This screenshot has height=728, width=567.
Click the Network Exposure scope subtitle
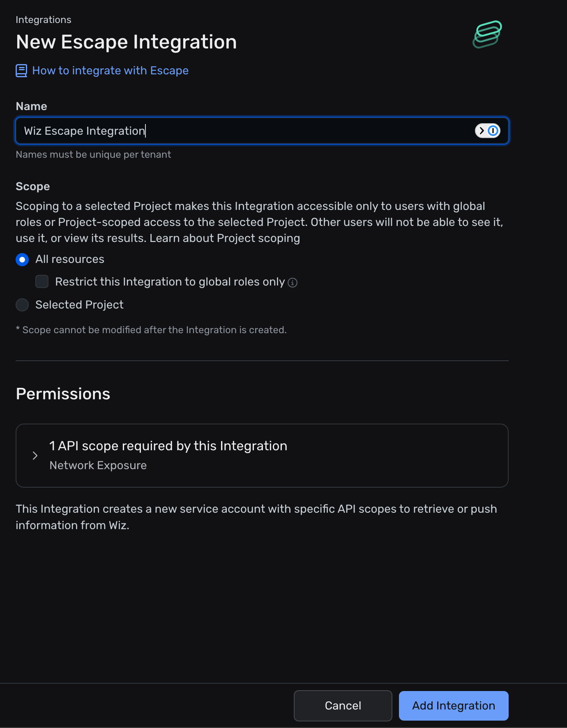click(x=98, y=465)
